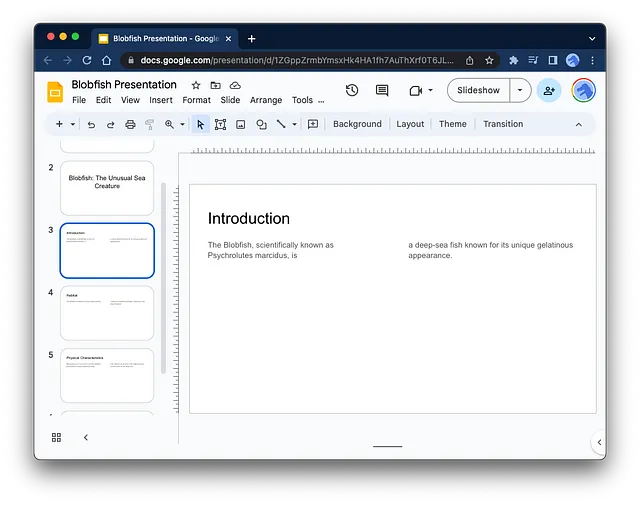Open share with people button
Viewport: 640px width, 505px height.
click(x=549, y=90)
